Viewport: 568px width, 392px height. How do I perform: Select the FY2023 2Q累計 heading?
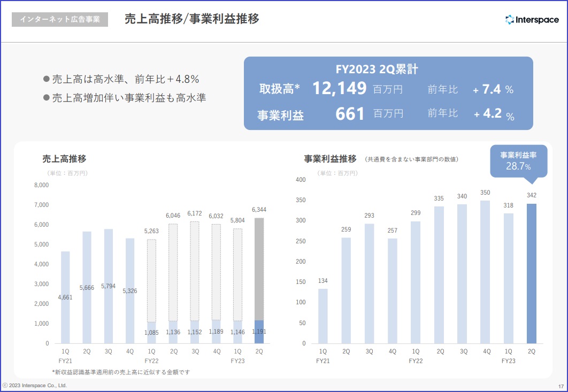pyautogui.click(x=377, y=70)
